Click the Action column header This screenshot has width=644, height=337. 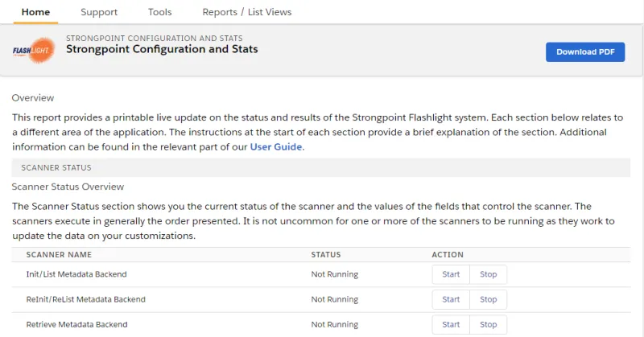[x=448, y=254]
